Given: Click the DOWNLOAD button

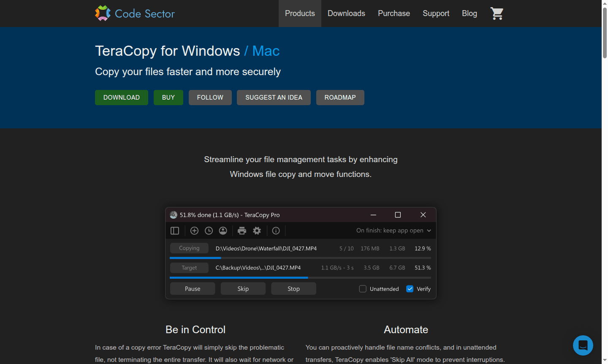Looking at the screenshot, I should click(x=121, y=98).
